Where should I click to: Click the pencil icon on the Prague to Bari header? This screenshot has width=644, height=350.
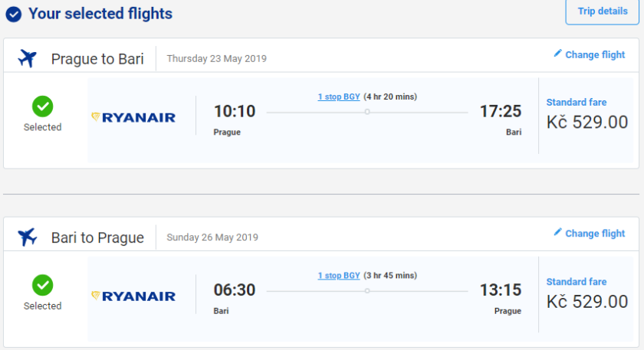[x=558, y=54]
